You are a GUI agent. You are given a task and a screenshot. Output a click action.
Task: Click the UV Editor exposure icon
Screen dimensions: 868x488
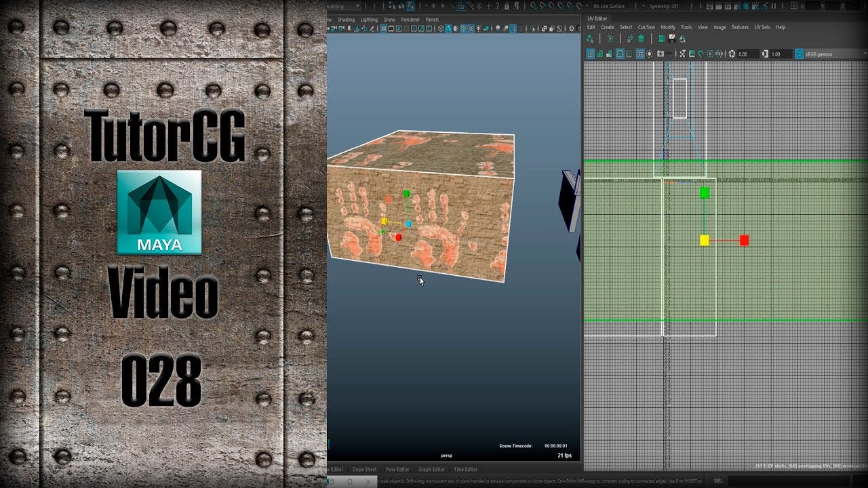tap(732, 54)
